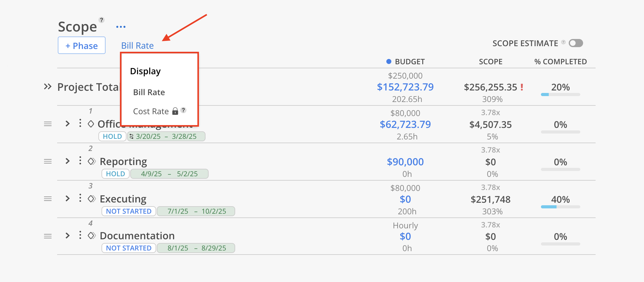Expand Project Total double chevron

pyautogui.click(x=47, y=86)
